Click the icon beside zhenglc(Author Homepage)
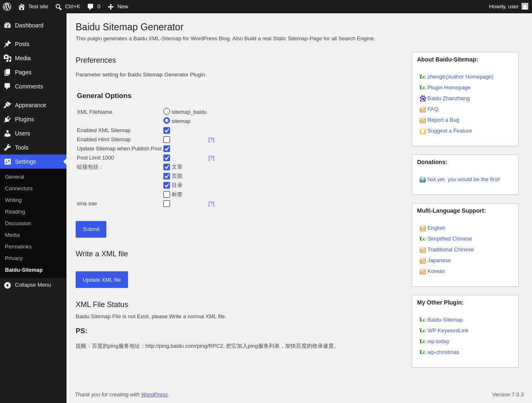The width and height of the screenshot is (532, 403). click(423, 77)
